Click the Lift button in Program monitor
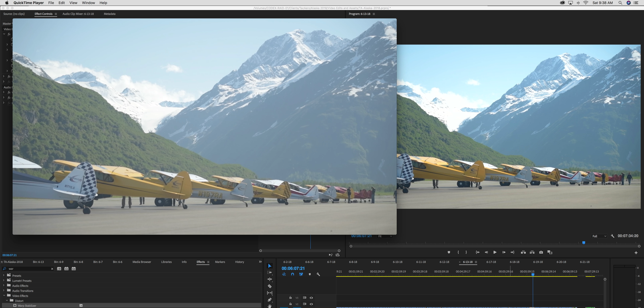 523,252
